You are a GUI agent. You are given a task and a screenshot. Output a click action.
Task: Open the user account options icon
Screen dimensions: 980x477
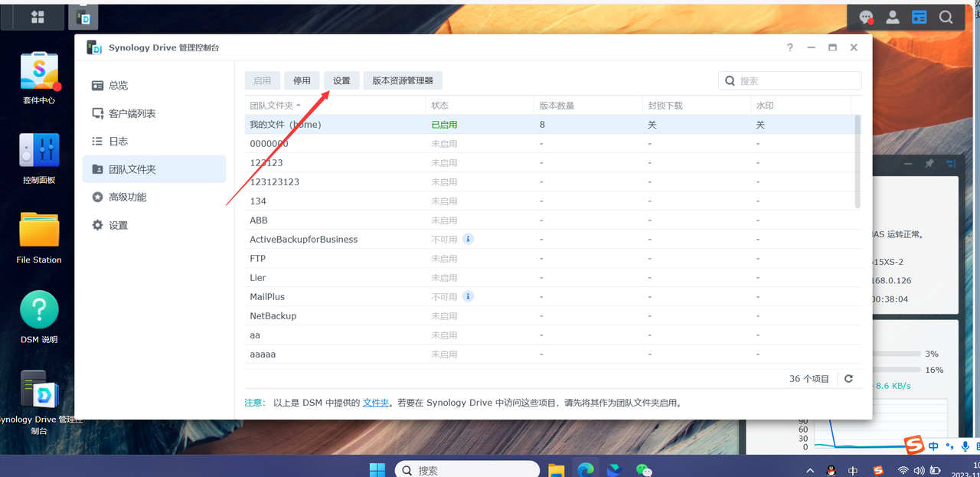tap(893, 17)
